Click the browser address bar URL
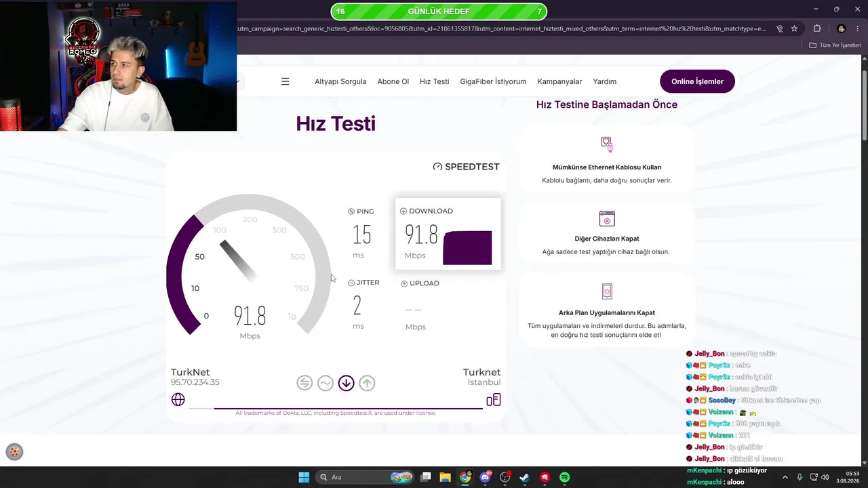The height and width of the screenshot is (488, 868). point(502,28)
